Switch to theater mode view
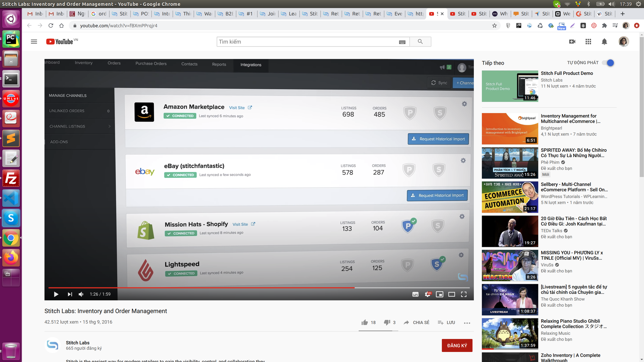Viewport: 644px width, 362px height. pyautogui.click(x=452, y=294)
